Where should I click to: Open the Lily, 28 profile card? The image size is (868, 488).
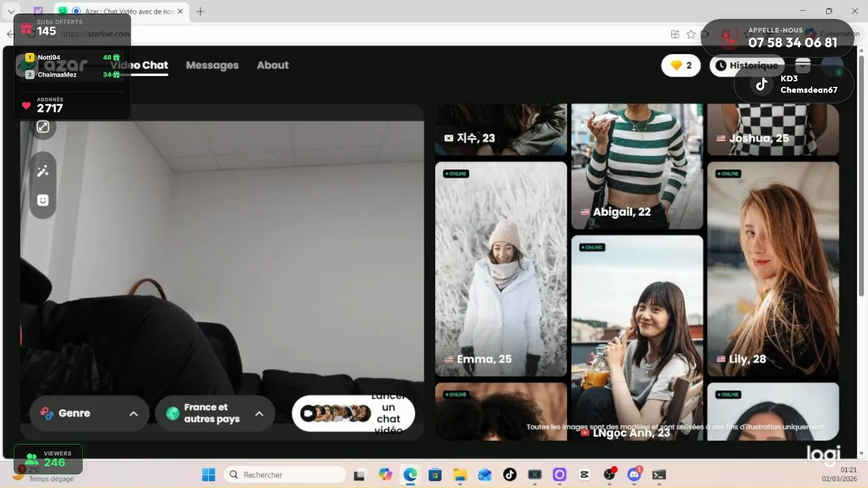pos(773,269)
